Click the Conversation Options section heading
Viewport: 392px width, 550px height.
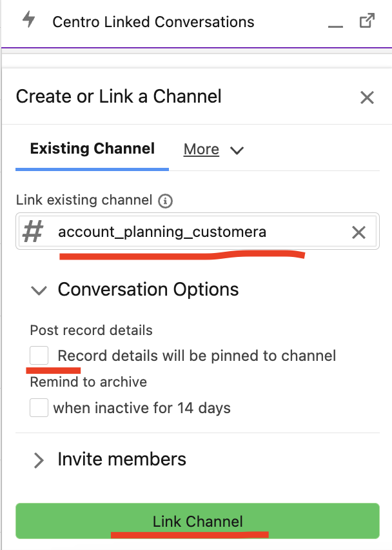148,290
